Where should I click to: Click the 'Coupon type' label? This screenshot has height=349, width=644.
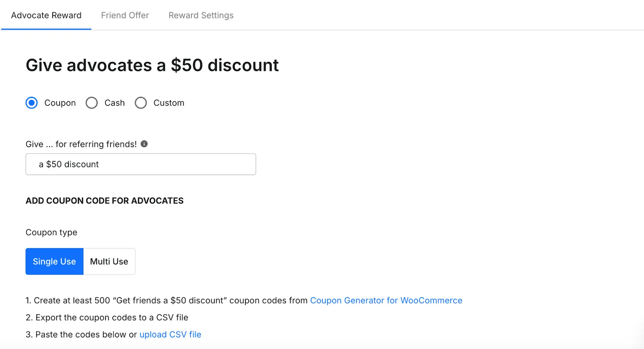[52, 233]
